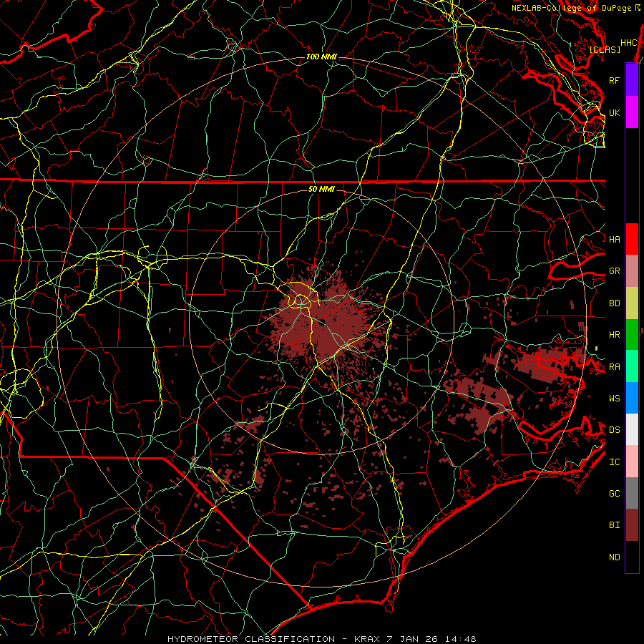Click the HHC product code text
The image size is (644, 644).
click(x=628, y=43)
